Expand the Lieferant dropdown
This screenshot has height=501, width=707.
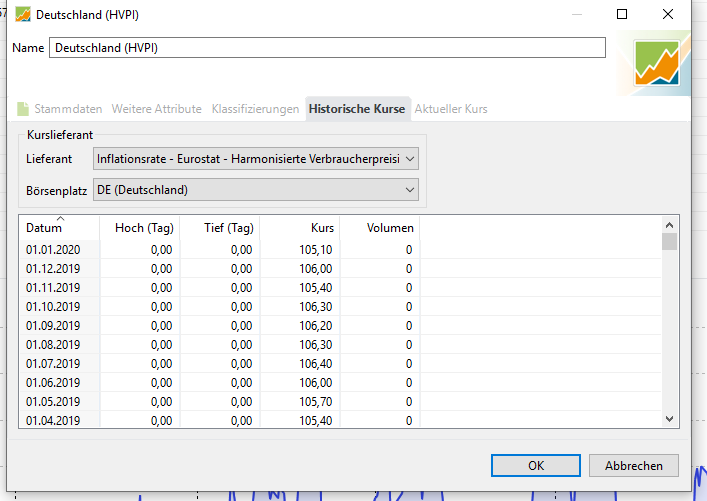[x=255, y=159]
